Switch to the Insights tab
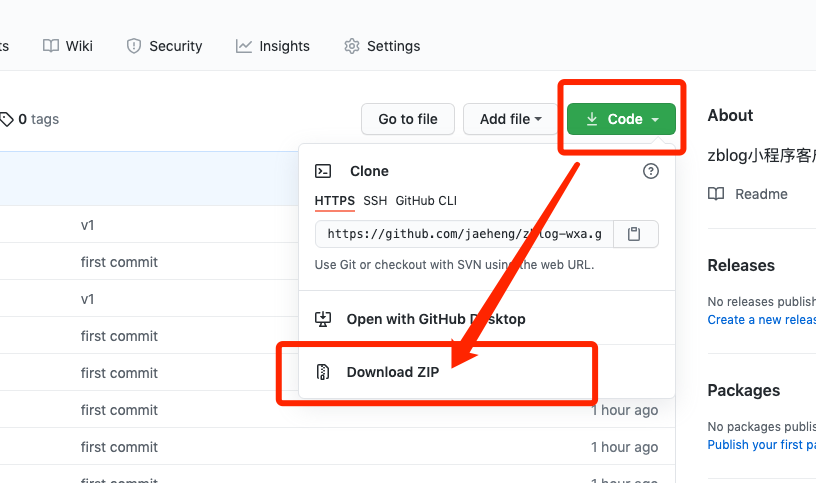This screenshot has height=483, width=816. coord(272,46)
